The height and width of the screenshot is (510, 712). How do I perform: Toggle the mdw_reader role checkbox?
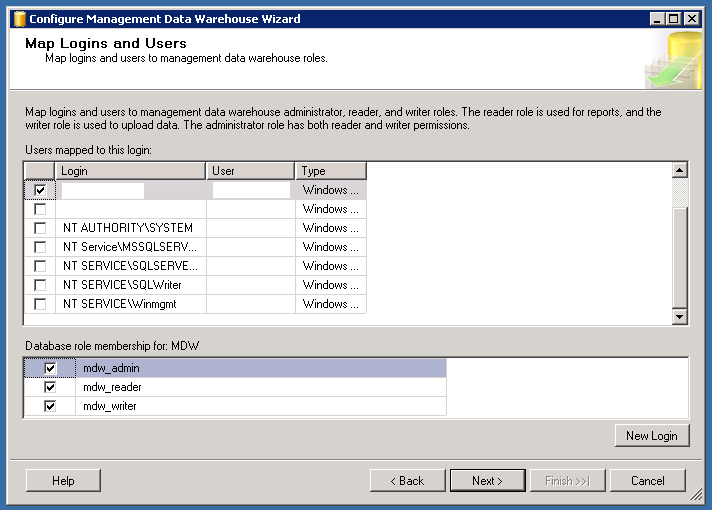(x=50, y=387)
